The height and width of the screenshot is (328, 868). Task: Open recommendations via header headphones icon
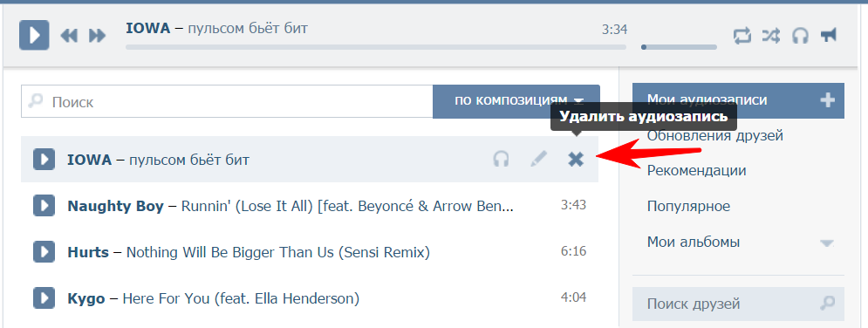pos(800,36)
